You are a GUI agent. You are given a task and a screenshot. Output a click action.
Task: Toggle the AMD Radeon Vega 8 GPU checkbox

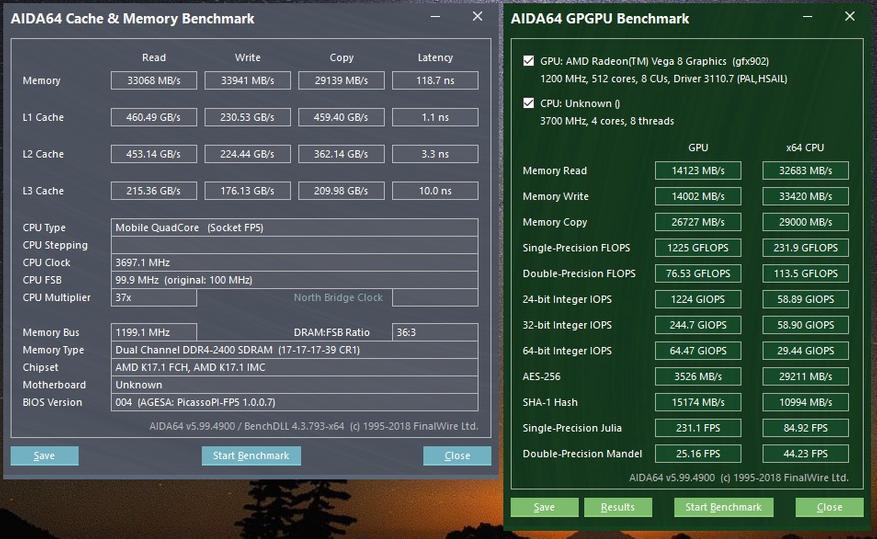coord(528,61)
